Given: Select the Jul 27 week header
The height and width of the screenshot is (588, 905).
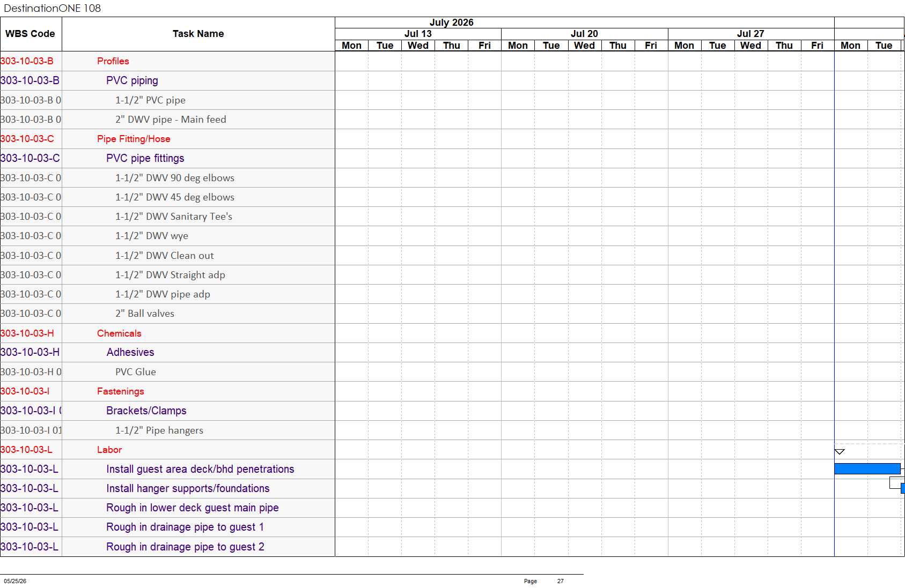Looking at the screenshot, I should point(751,34).
